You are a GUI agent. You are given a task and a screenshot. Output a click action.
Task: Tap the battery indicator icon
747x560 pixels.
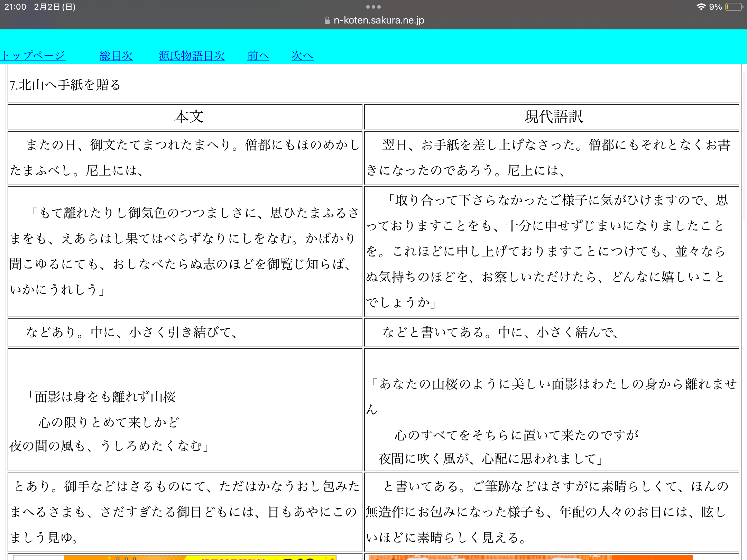[x=734, y=7]
